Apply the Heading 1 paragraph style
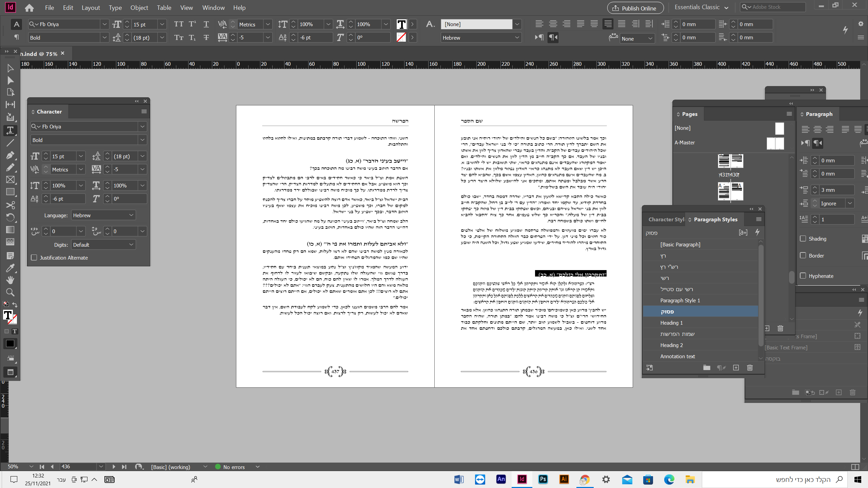This screenshot has width=868, height=488. (x=671, y=323)
